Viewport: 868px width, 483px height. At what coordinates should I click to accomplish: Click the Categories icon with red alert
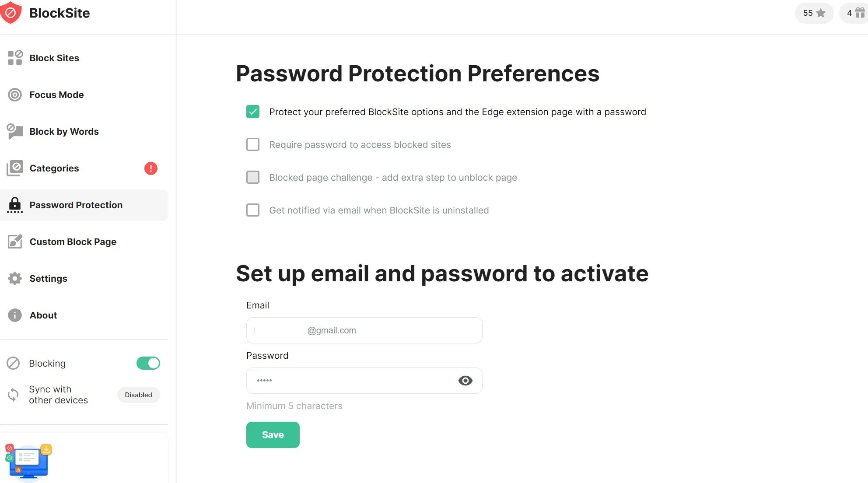tap(14, 168)
